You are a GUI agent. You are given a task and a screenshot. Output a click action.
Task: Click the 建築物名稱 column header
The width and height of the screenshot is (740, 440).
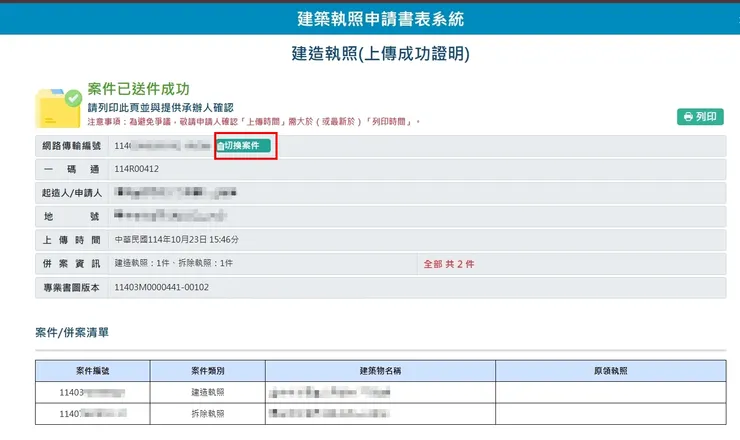[x=380, y=371]
